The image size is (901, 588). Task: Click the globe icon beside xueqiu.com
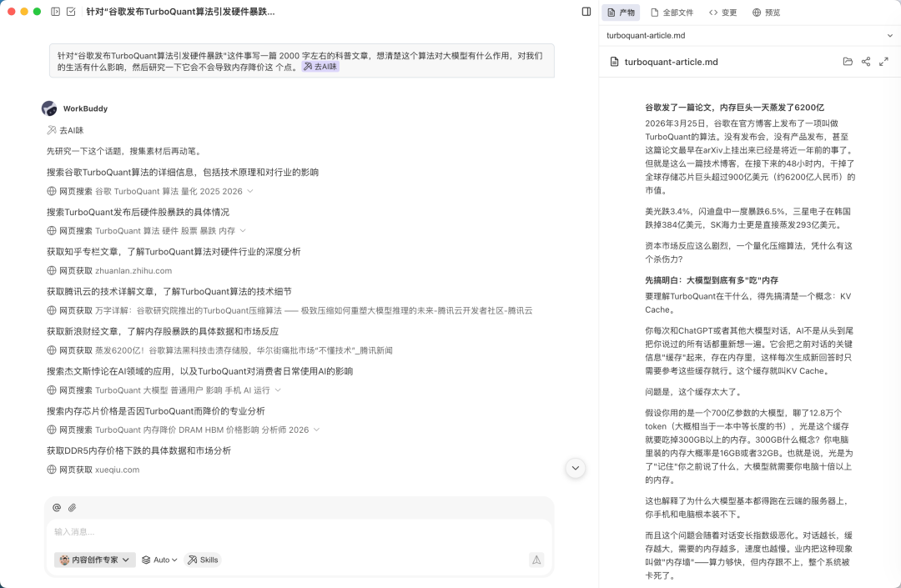(x=51, y=470)
